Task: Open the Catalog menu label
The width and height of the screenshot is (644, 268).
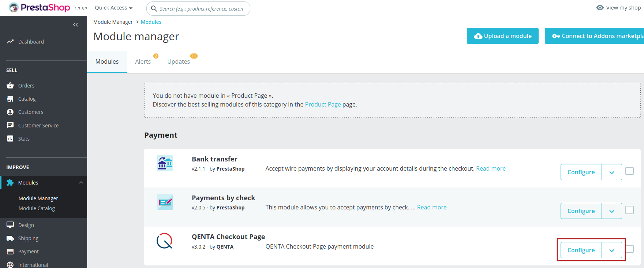Action: click(x=27, y=99)
